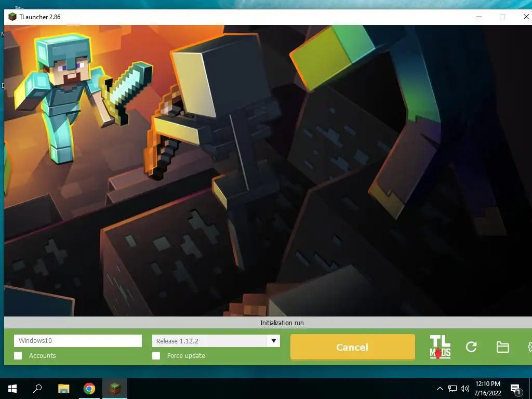This screenshot has height=399, width=532.
Task: Close the TLauncher window
Action: coord(526,17)
